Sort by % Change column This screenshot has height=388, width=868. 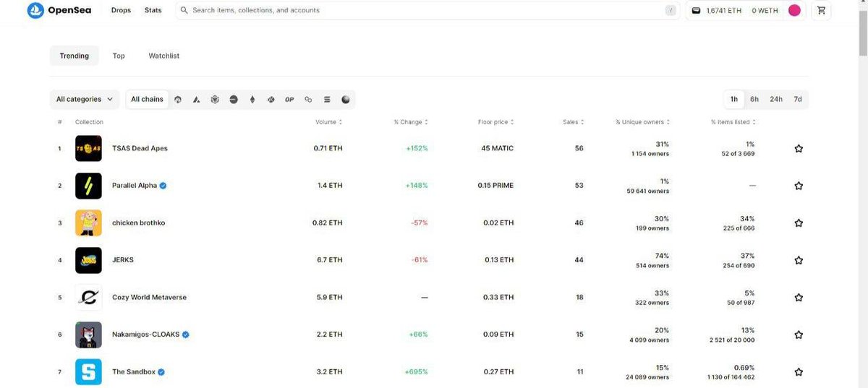pyautogui.click(x=411, y=122)
